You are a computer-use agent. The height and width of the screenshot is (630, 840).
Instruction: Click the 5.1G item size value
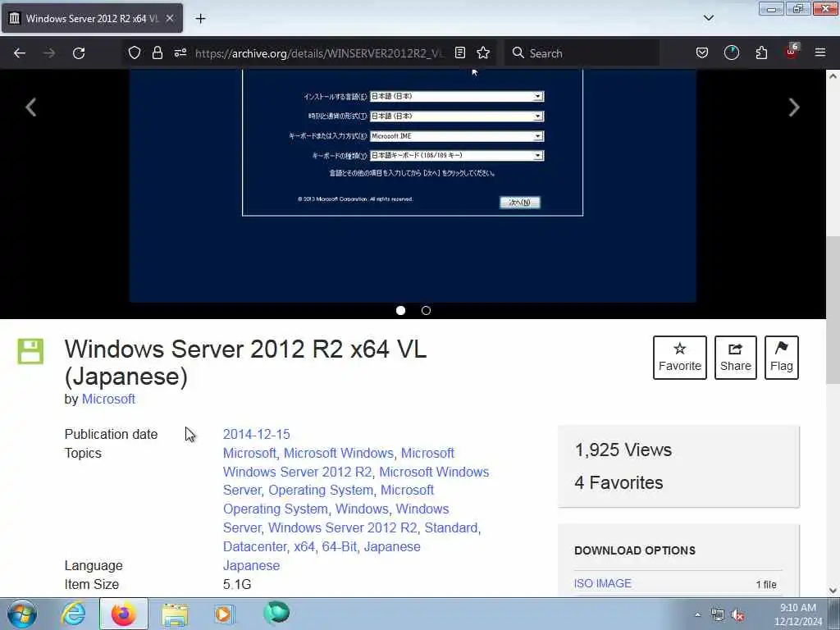click(237, 584)
